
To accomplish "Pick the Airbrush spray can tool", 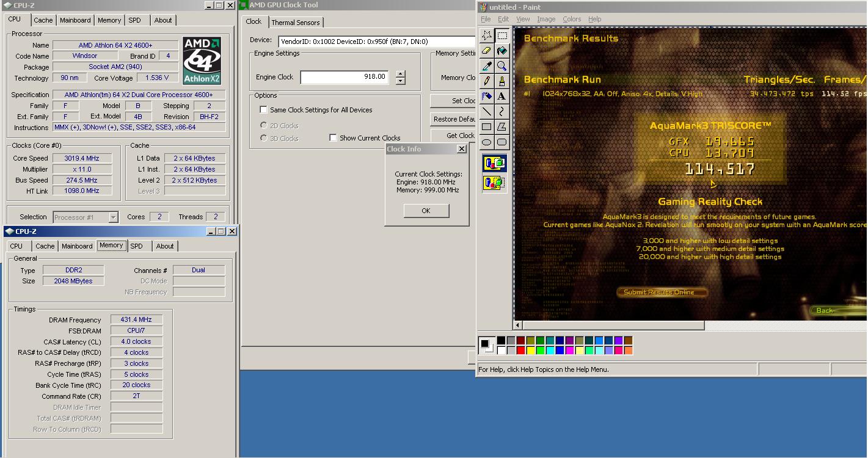I will (487, 96).
